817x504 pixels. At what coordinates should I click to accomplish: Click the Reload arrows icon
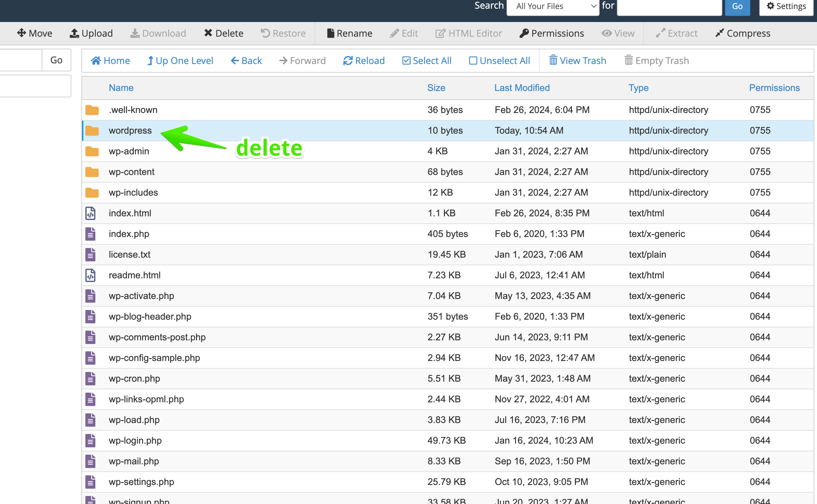[x=348, y=60]
